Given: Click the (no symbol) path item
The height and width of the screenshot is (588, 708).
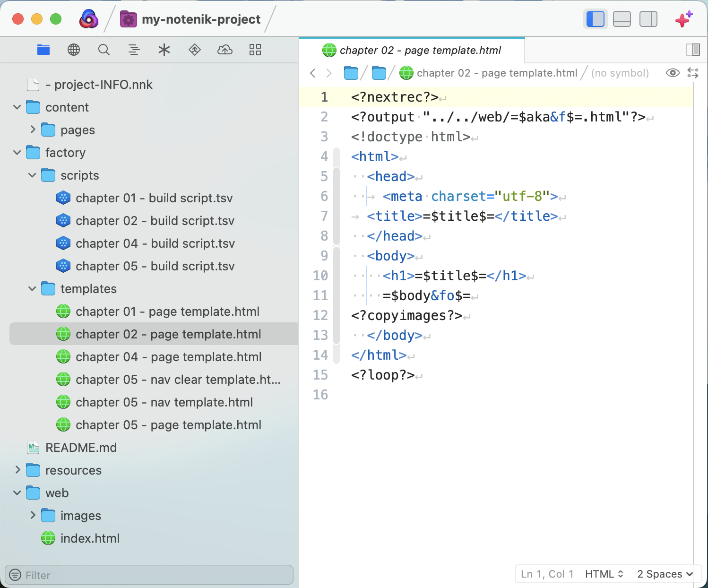Looking at the screenshot, I should (620, 73).
